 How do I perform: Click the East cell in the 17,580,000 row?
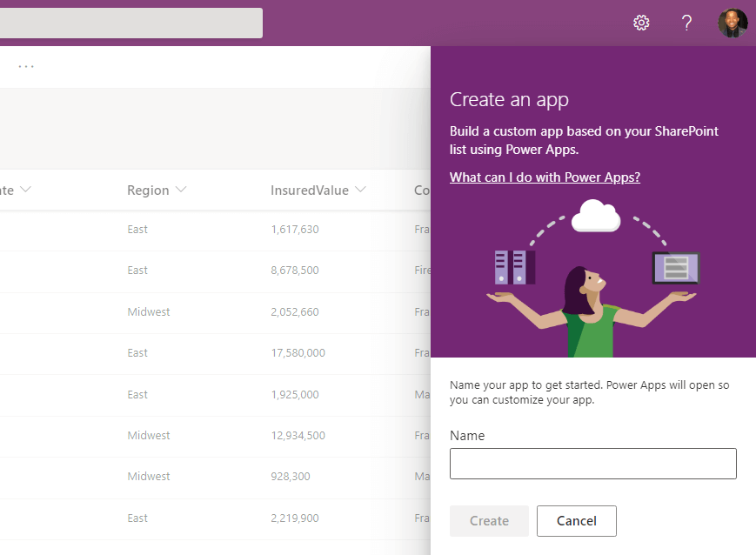click(x=137, y=353)
